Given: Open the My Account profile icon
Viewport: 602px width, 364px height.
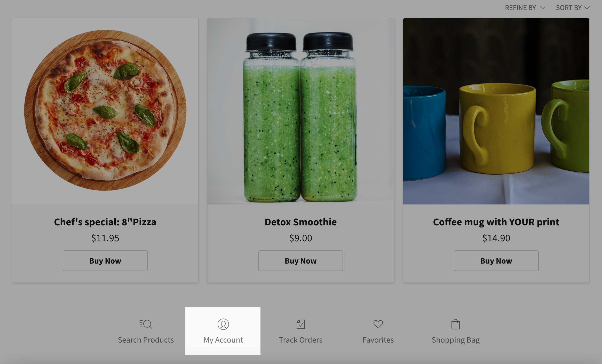Looking at the screenshot, I should (223, 324).
